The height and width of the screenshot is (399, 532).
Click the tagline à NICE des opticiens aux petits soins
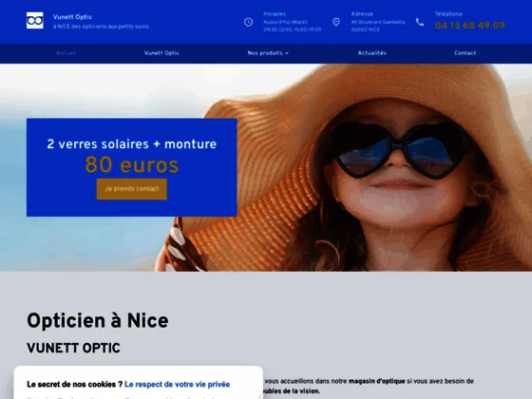point(101,27)
